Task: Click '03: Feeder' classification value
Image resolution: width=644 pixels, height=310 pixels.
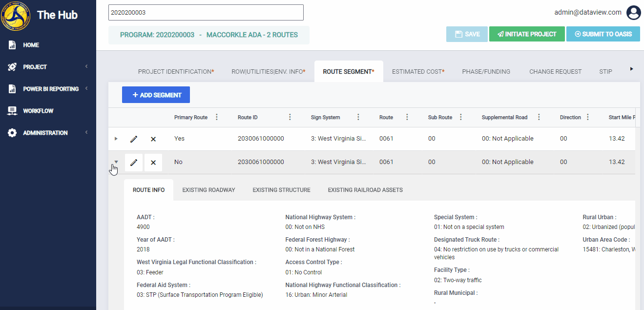Action: tap(150, 272)
